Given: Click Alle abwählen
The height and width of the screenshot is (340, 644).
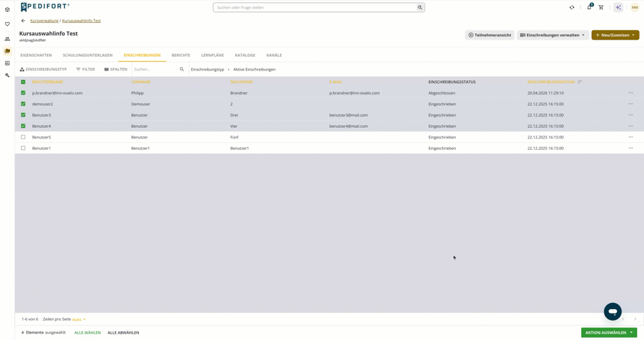Looking at the screenshot, I should (123, 332).
